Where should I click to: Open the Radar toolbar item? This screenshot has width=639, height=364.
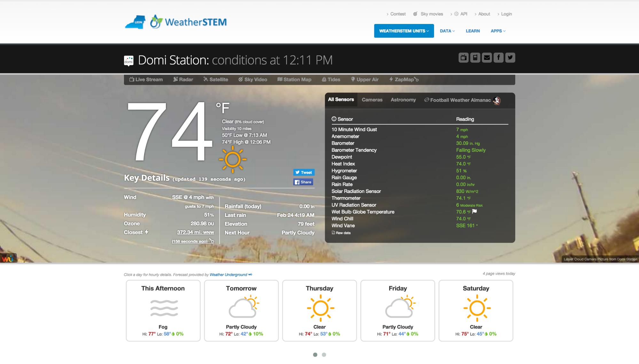183,80
